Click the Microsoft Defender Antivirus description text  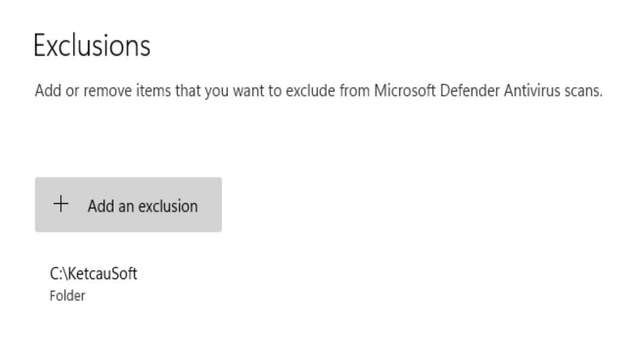[319, 91]
